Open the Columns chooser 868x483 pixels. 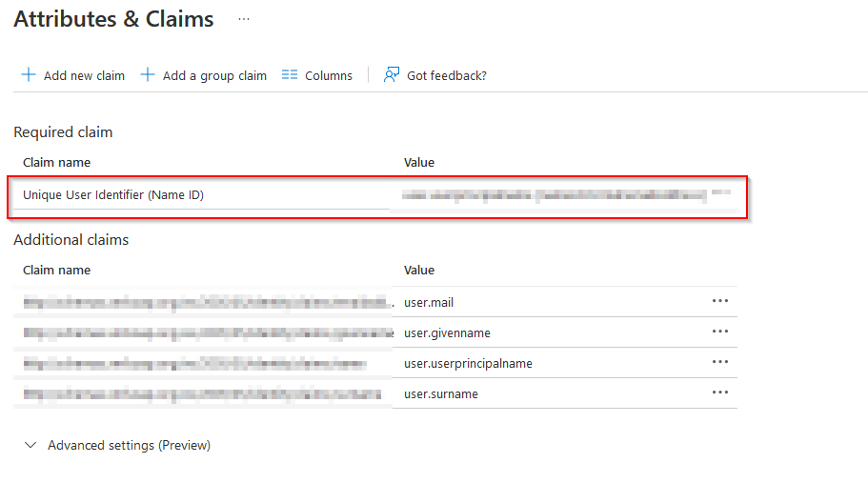coord(317,75)
